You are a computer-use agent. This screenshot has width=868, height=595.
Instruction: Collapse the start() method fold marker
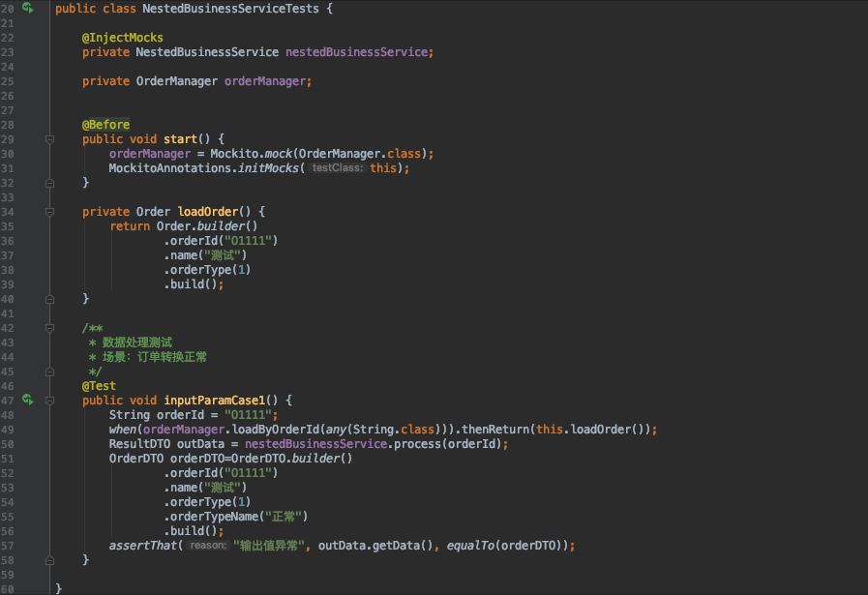pyautogui.click(x=49, y=139)
